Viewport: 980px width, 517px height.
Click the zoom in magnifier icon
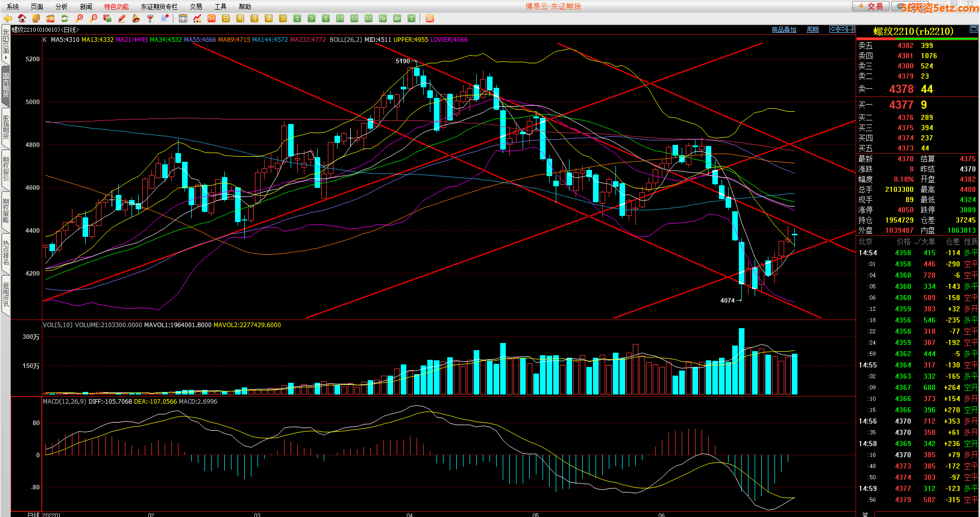click(x=80, y=18)
